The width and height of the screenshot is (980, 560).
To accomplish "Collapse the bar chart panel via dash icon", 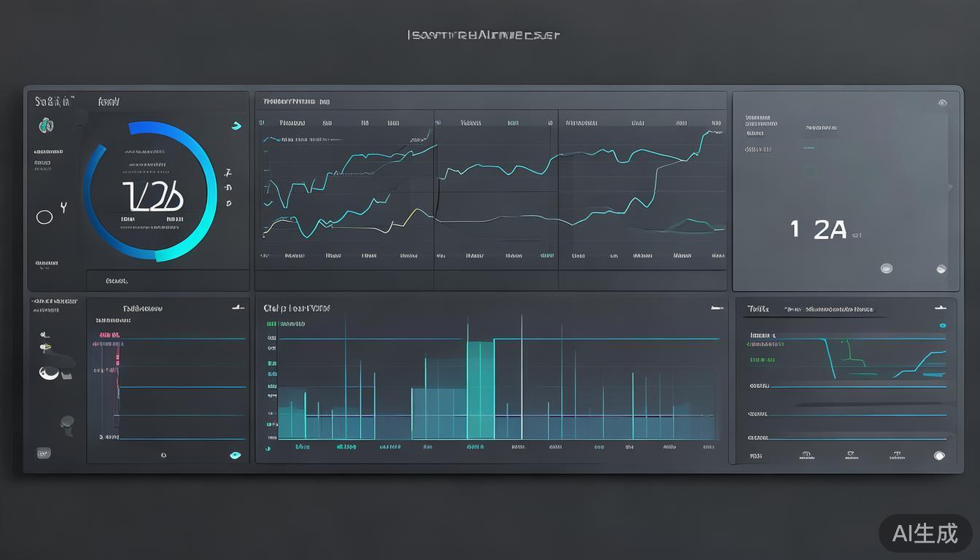I will [x=717, y=308].
